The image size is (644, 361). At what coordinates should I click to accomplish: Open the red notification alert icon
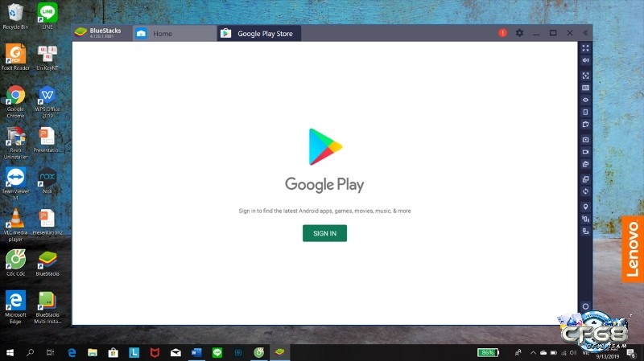502,33
